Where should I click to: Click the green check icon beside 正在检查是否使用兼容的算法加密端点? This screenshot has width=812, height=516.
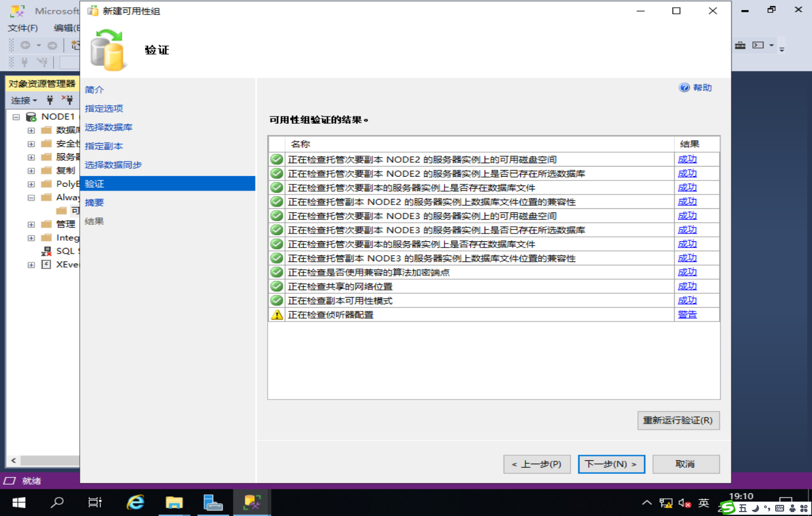tap(277, 272)
